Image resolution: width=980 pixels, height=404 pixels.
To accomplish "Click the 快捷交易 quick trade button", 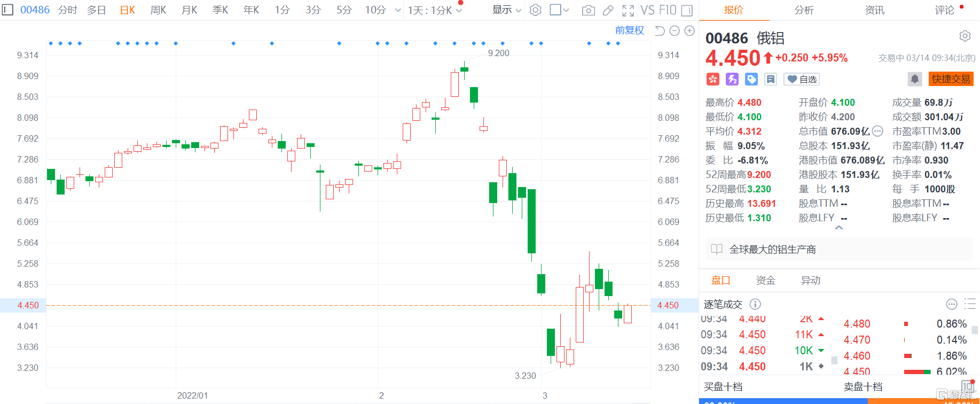I will click(x=951, y=79).
